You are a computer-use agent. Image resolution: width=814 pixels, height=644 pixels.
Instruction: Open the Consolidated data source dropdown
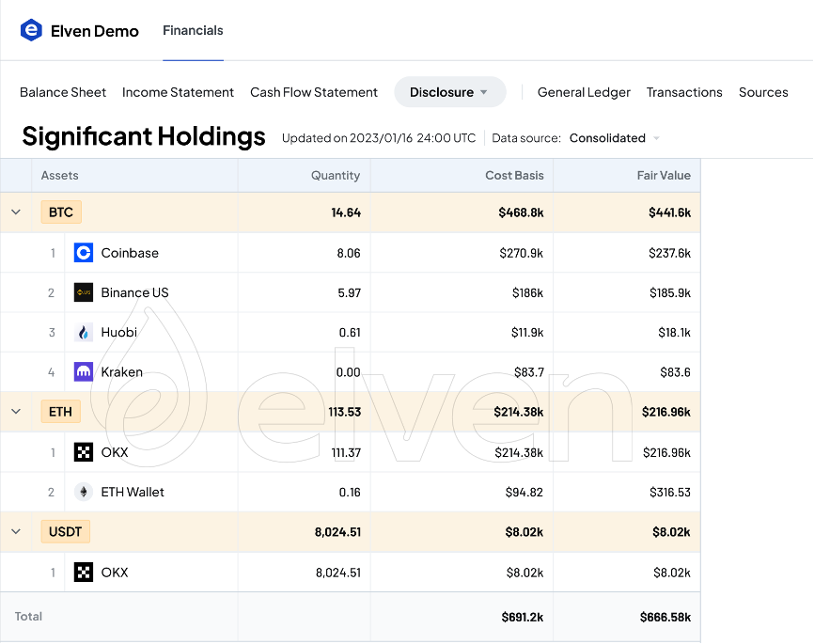pyautogui.click(x=614, y=138)
